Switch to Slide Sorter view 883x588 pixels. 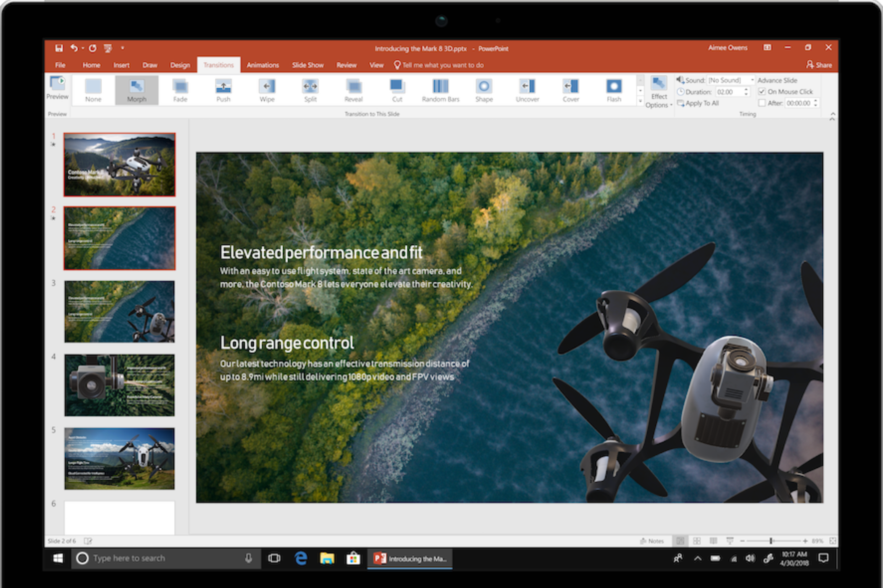click(697, 541)
